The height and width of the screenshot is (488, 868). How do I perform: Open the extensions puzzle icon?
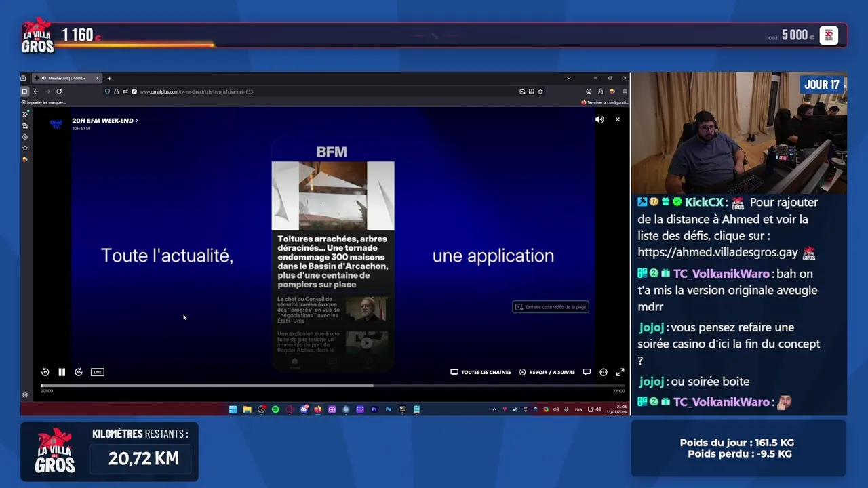click(x=600, y=91)
